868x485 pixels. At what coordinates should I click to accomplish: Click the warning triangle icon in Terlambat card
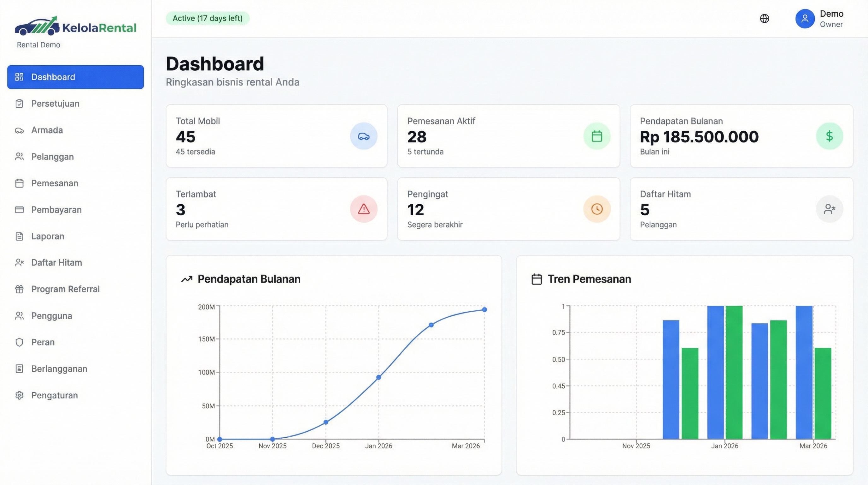click(363, 209)
